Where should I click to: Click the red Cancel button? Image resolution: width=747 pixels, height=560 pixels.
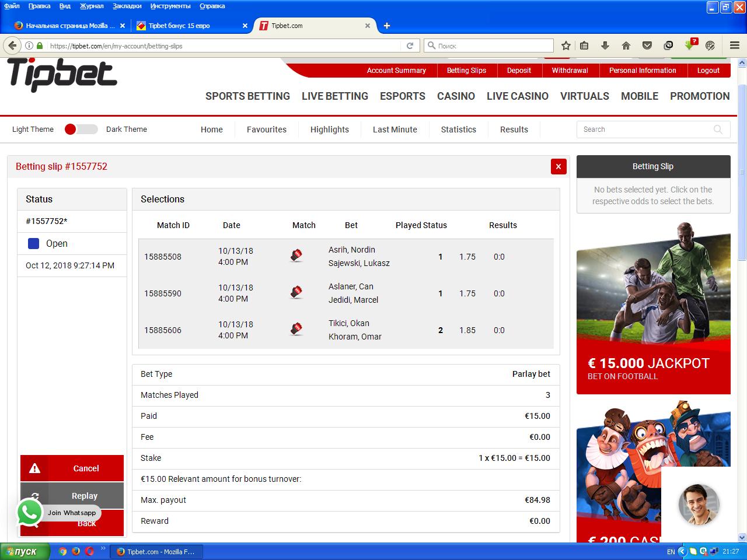pyautogui.click(x=72, y=468)
